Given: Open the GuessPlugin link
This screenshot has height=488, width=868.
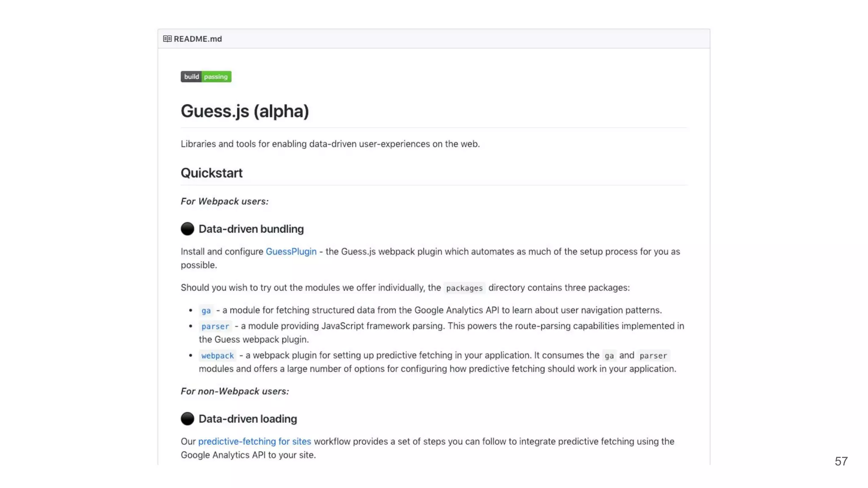Looking at the screenshot, I should tap(291, 252).
